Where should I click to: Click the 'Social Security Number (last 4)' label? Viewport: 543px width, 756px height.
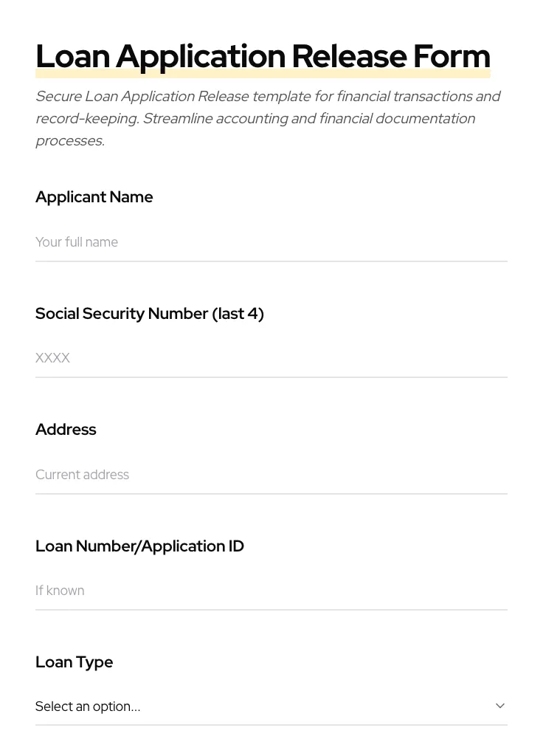click(150, 314)
